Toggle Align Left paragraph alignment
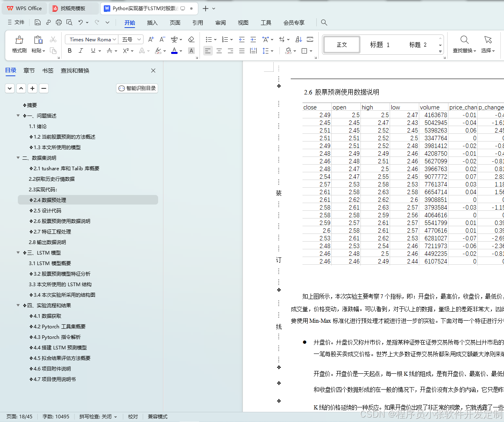This screenshot has height=422, width=504. click(208, 51)
